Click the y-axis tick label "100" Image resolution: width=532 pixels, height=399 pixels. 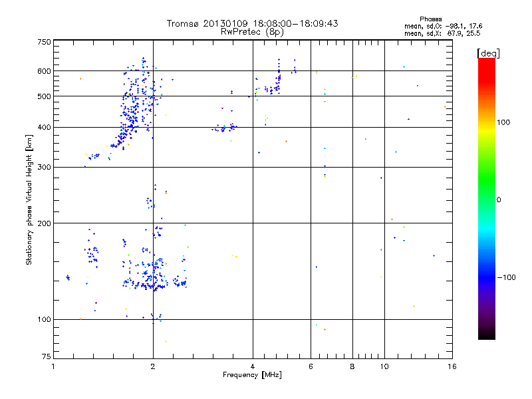(x=44, y=320)
